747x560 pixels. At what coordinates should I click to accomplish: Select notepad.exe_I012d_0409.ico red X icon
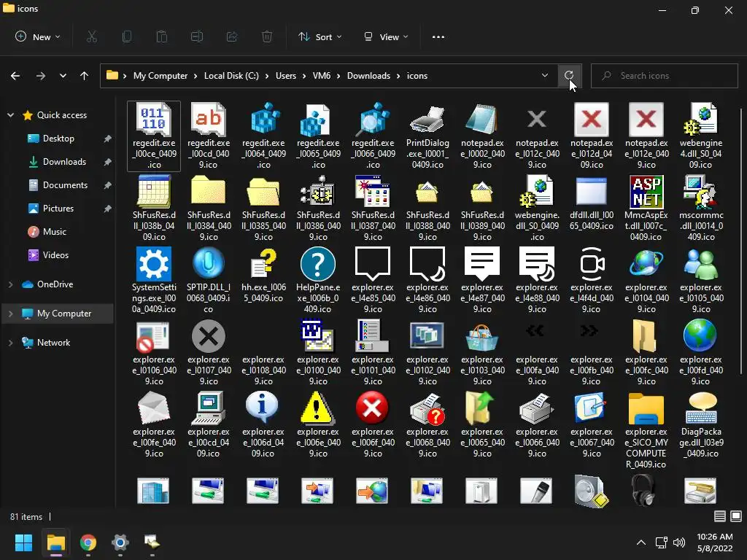point(591,136)
